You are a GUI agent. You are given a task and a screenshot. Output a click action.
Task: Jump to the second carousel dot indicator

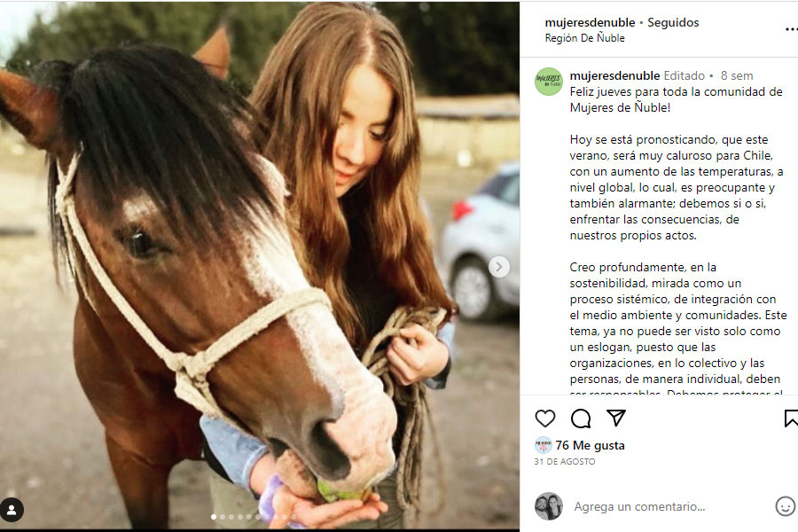(x=222, y=516)
